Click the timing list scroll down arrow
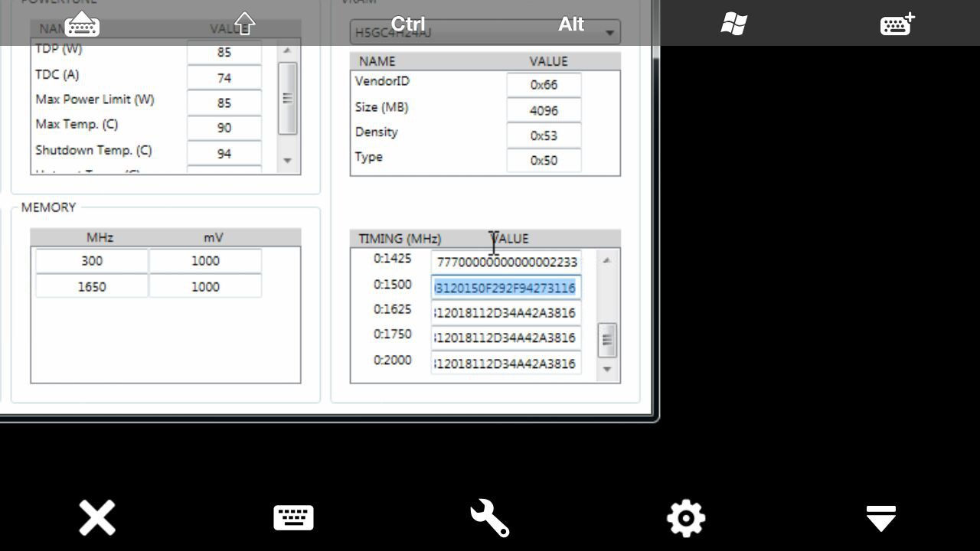This screenshot has width=980, height=551. pyautogui.click(x=606, y=370)
